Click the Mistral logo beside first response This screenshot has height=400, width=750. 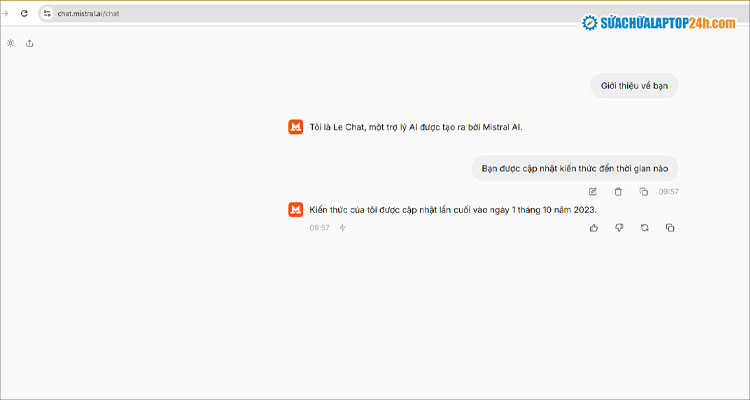point(296,127)
